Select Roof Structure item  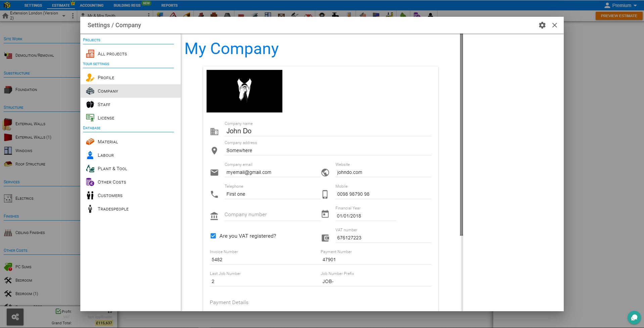click(x=30, y=164)
